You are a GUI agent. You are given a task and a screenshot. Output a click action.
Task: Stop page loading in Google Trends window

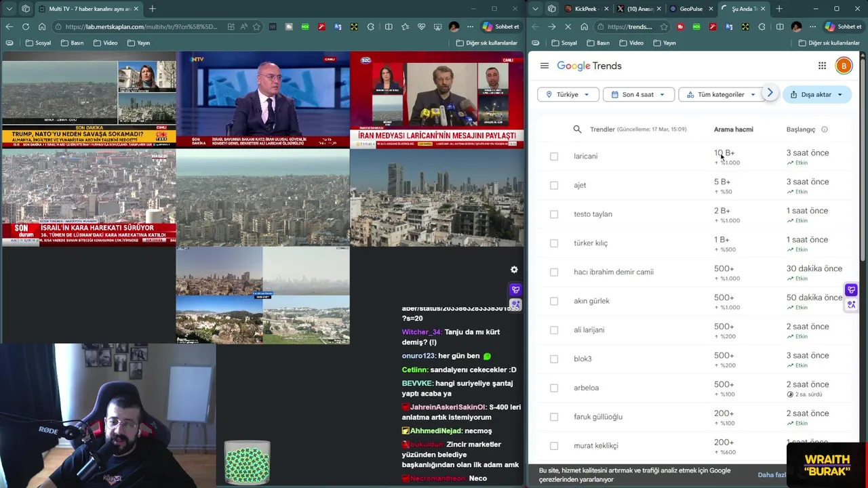pyautogui.click(x=568, y=27)
